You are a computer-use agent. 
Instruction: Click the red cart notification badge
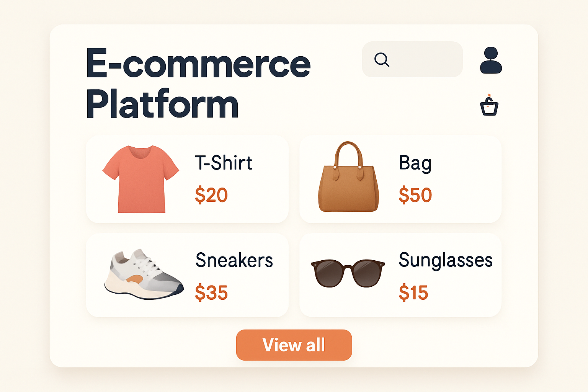(489, 95)
